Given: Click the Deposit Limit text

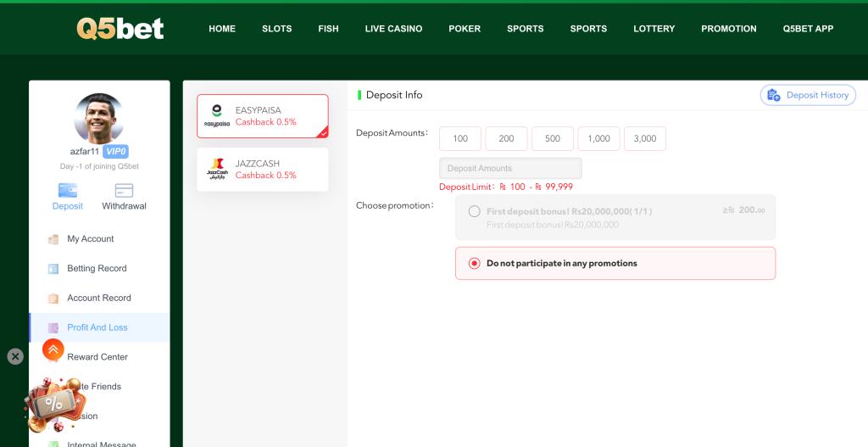Looking at the screenshot, I should tap(506, 187).
